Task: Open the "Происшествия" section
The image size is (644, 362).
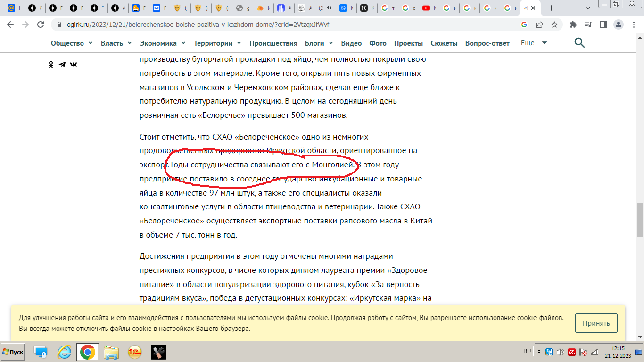Action: [273, 43]
